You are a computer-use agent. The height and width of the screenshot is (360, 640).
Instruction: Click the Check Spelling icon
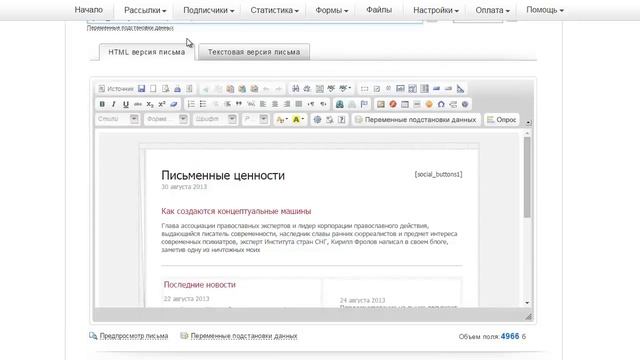(x=331, y=89)
